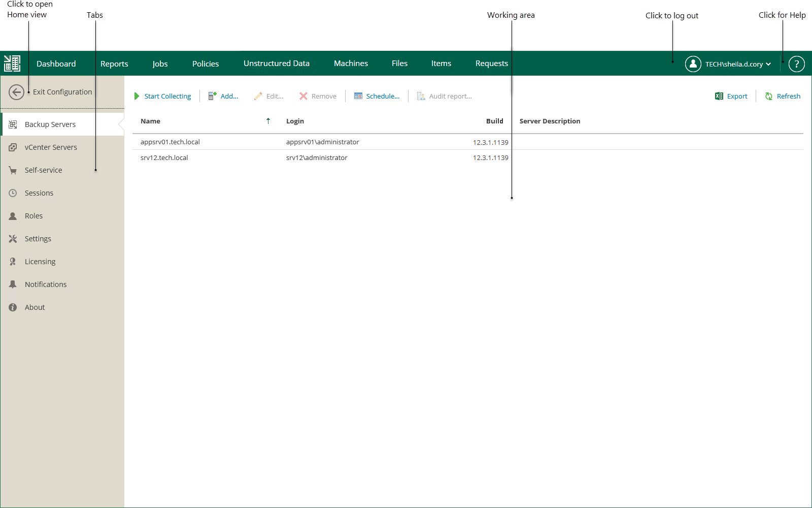Viewport: 812px width, 508px height.
Task: Click the Audit report icon
Action: point(421,96)
